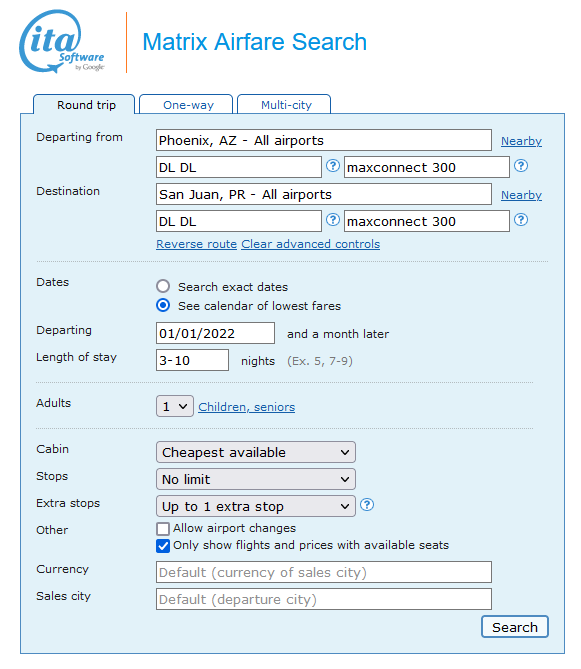Expand the Cabin dropdown showing Cheapest available
The height and width of the screenshot is (669, 581).
click(x=256, y=452)
